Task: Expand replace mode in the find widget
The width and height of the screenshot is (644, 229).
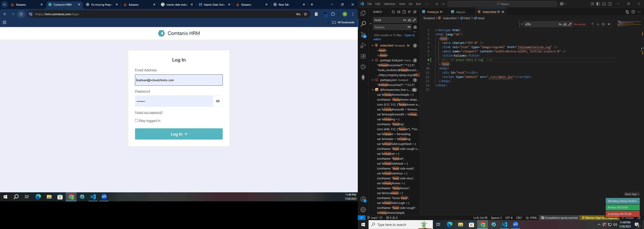Action: pos(521,24)
